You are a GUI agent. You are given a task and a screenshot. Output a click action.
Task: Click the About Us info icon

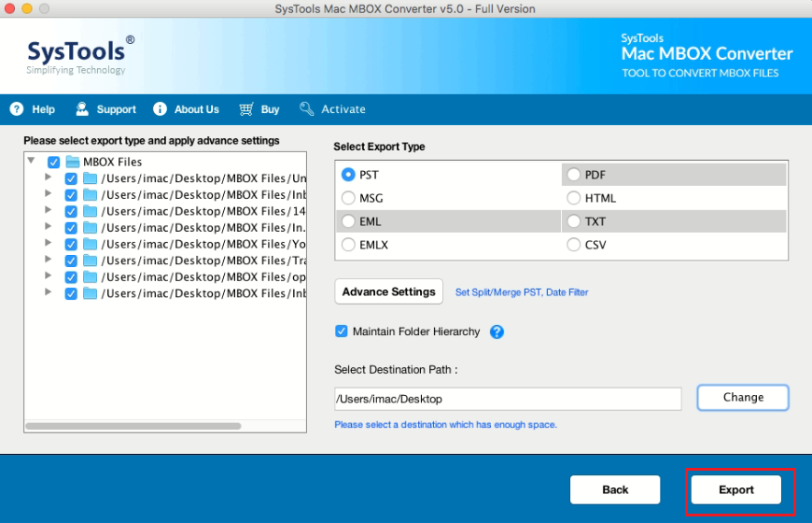[x=160, y=109]
